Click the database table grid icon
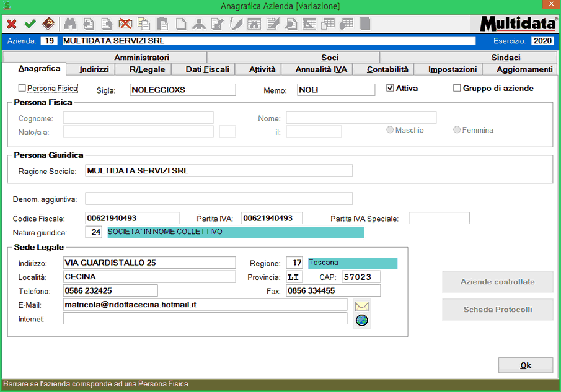The width and height of the screenshot is (561, 392). coord(347,24)
